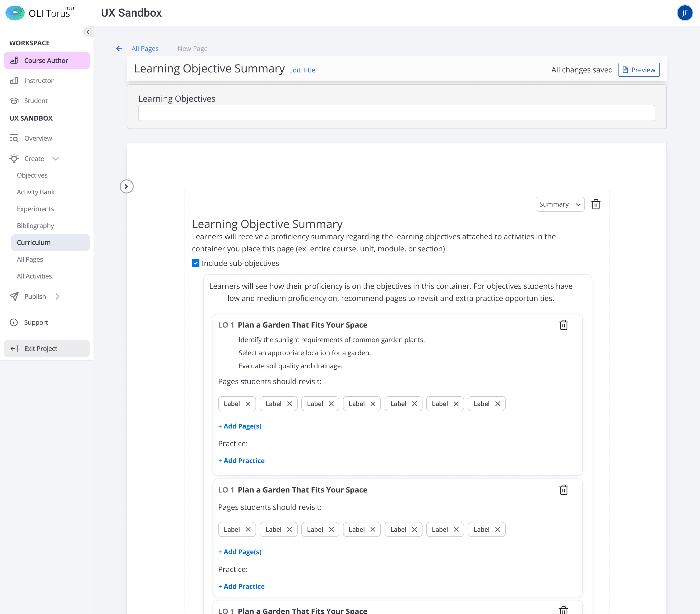Click the document icon in Preview button
The height and width of the screenshot is (614, 700).
[x=625, y=70]
